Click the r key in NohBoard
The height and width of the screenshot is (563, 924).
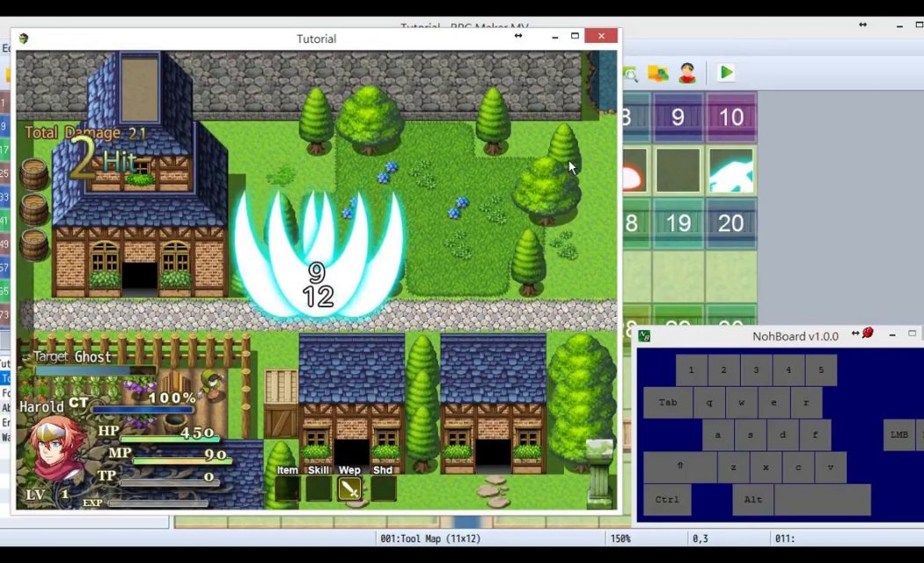[x=806, y=402]
